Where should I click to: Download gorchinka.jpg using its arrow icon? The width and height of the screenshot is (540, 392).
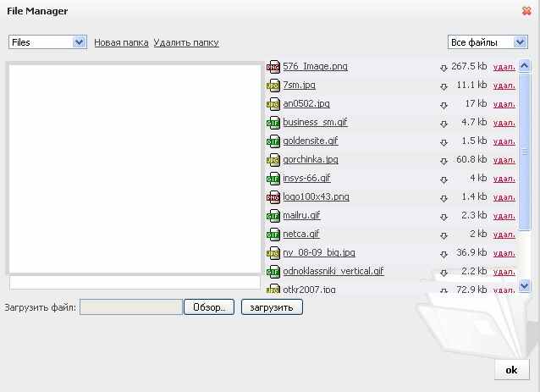pos(444,161)
